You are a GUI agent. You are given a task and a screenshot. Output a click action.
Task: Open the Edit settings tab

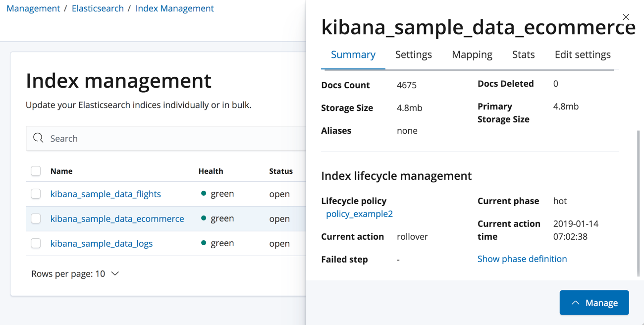[583, 54]
